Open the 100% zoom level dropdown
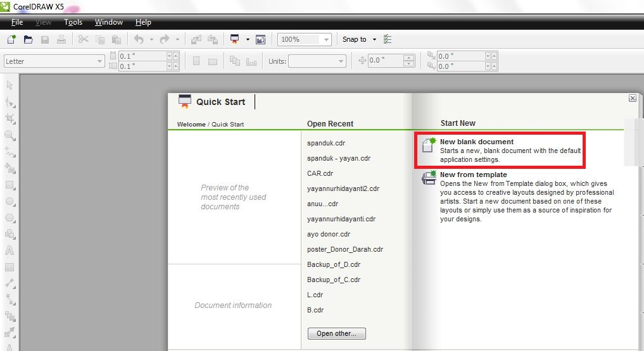Screen dimensions: 644x351 click(x=326, y=40)
